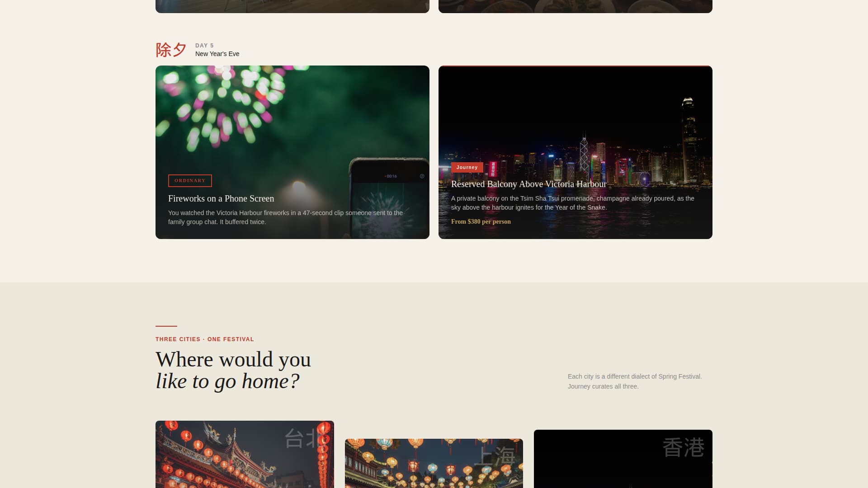Click the red 除夕 characters
This screenshot has height=488, width=868.
pyautogui.click(x=171, y=50)
